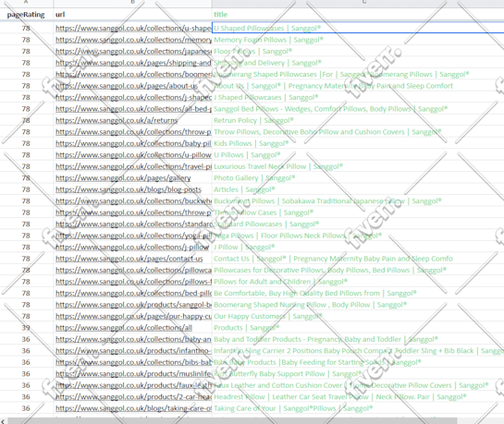Select the 'Our Happy Customers | Sanggol' cell
The width and height of the screenshot is (504, 424).
pyautogui.click(x=358, y=316)
